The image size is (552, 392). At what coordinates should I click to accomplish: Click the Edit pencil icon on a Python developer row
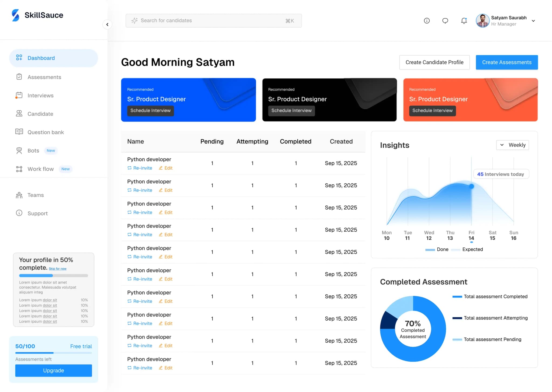click(161, 168)
